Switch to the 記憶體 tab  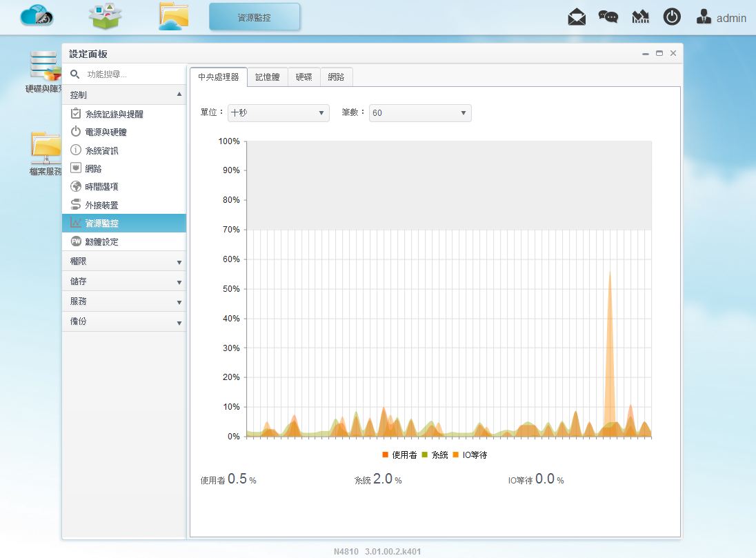pyautogui.click(x=268, y=77)
